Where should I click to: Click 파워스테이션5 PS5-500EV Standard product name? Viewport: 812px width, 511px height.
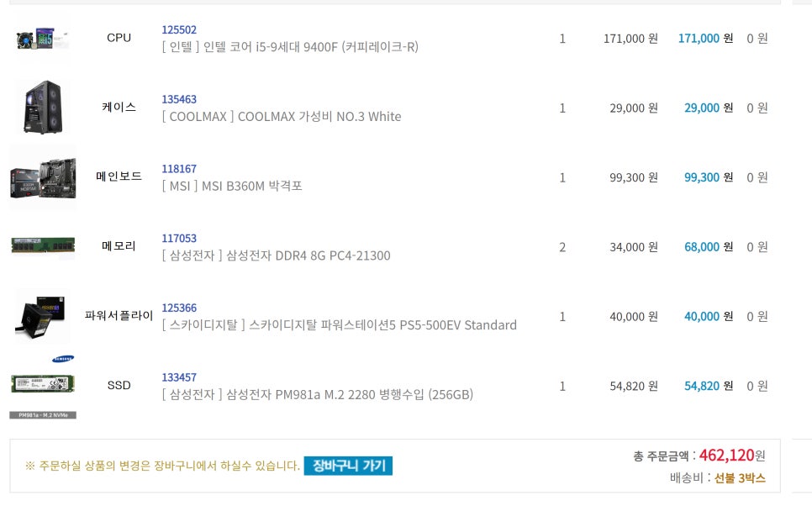340,325
